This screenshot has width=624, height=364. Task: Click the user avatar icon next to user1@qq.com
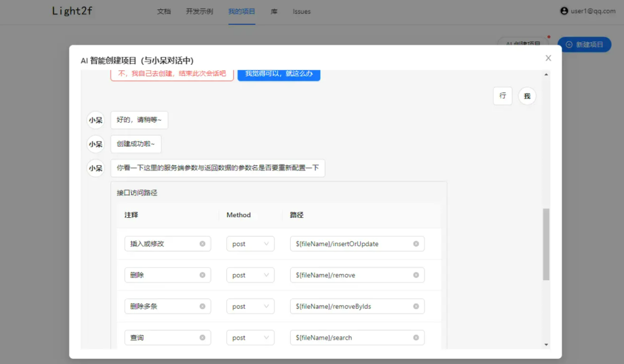coord(564,10)
